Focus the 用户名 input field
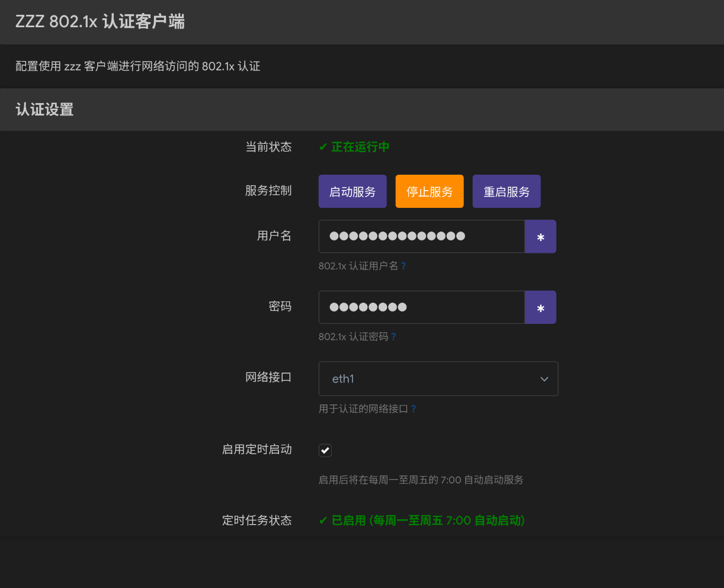Viewport: 724px width, 588px height. pyautogui.click(x=421, y=237)
